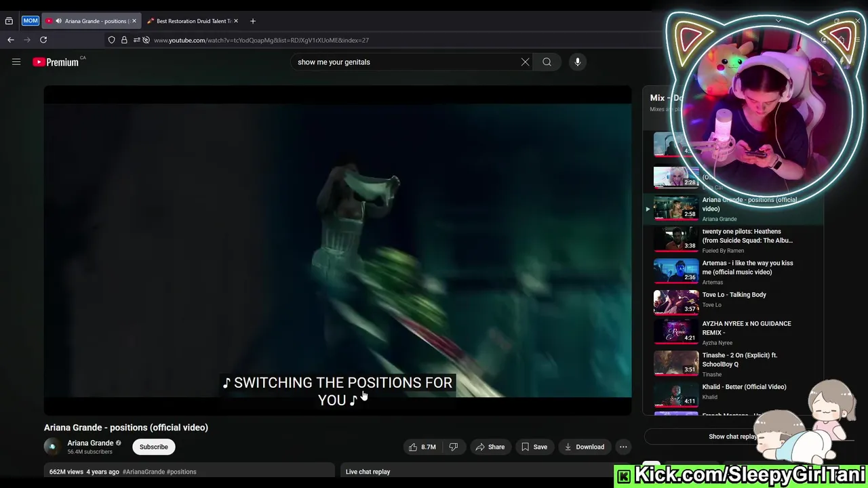This screenshot has width=868, height=488.
Task: Open a new browser tab with plus
Action: (x=253, y=21)
